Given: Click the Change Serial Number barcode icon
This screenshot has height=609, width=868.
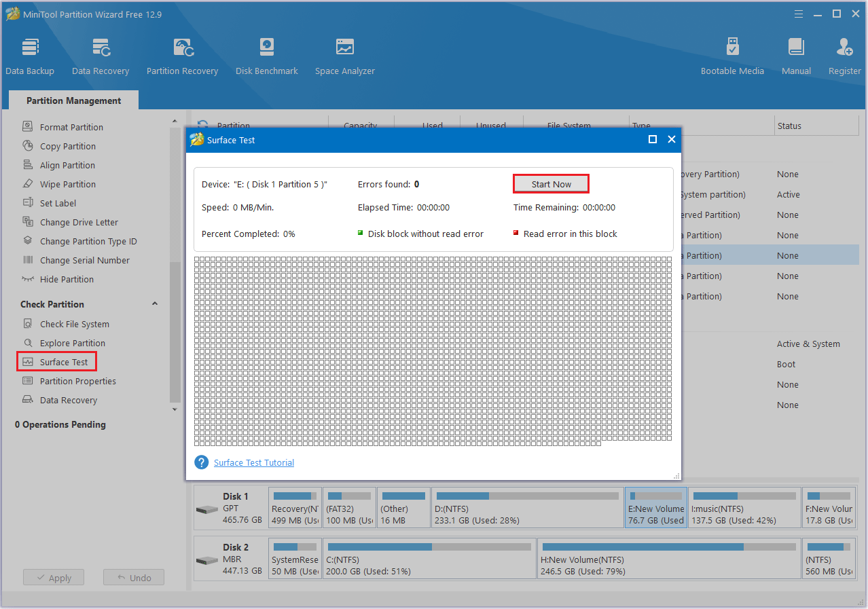Looking at the screenshot, I should point(28,259).
